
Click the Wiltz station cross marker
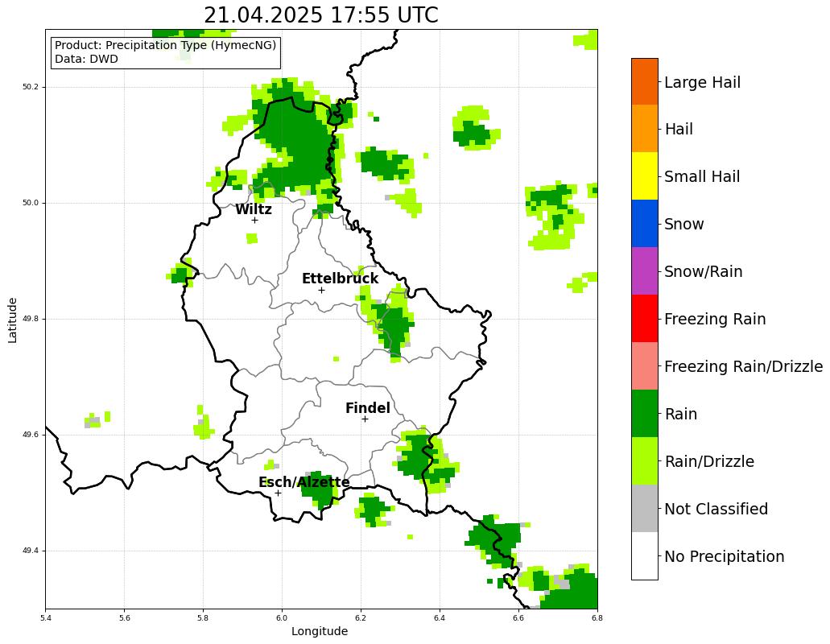point(254,220)
